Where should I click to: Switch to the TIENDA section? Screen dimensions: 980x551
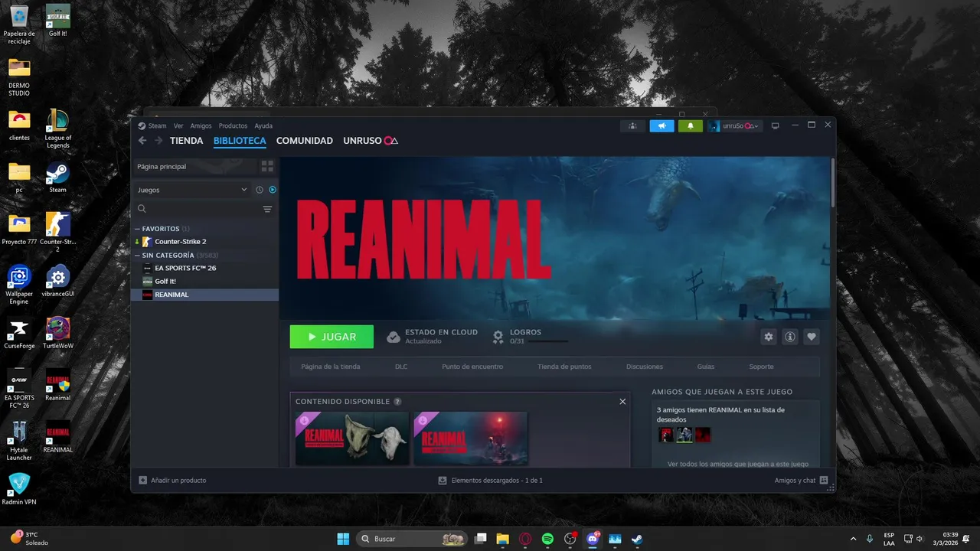(186, 141)
